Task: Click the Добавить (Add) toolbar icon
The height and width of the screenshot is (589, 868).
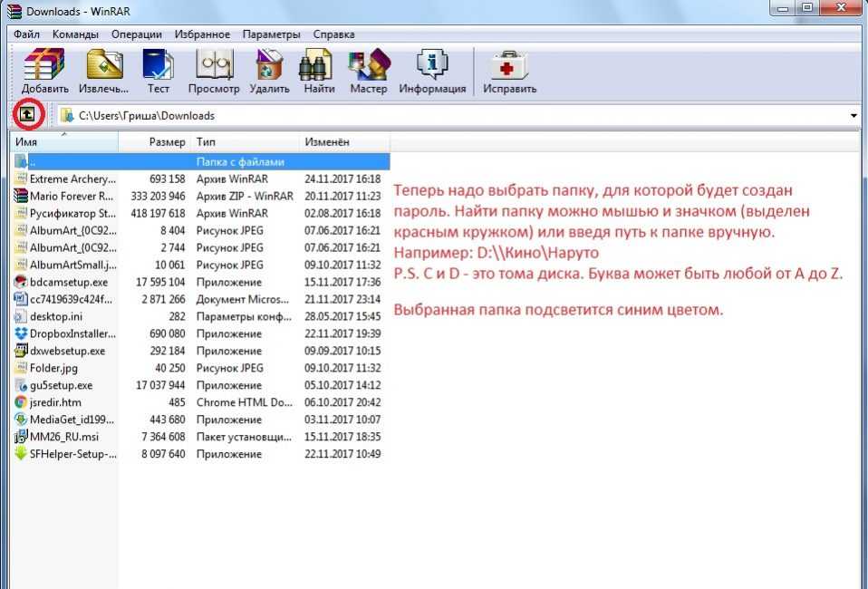Action: pyautogui.click(x=45, y=72)
